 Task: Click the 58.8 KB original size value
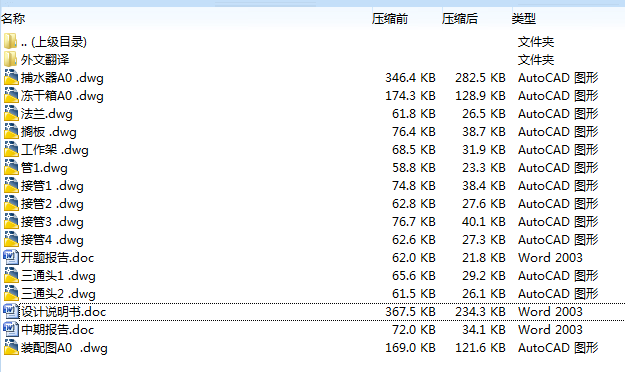tap(414, 167)
